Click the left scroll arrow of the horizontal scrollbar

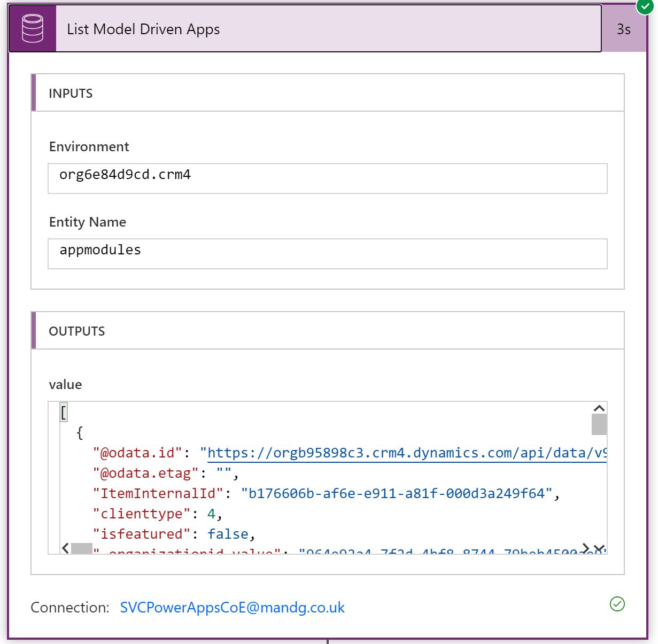(x=64, y=548)
